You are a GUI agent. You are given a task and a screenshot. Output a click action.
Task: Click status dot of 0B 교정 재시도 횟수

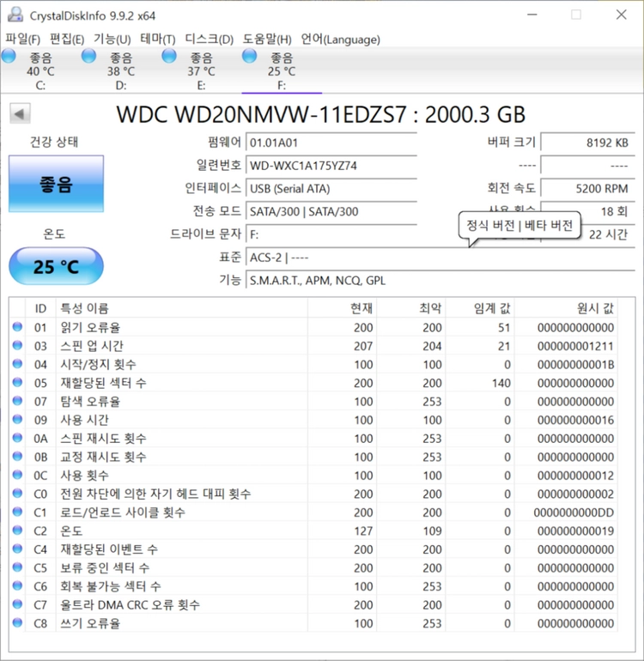pos(17,456)
